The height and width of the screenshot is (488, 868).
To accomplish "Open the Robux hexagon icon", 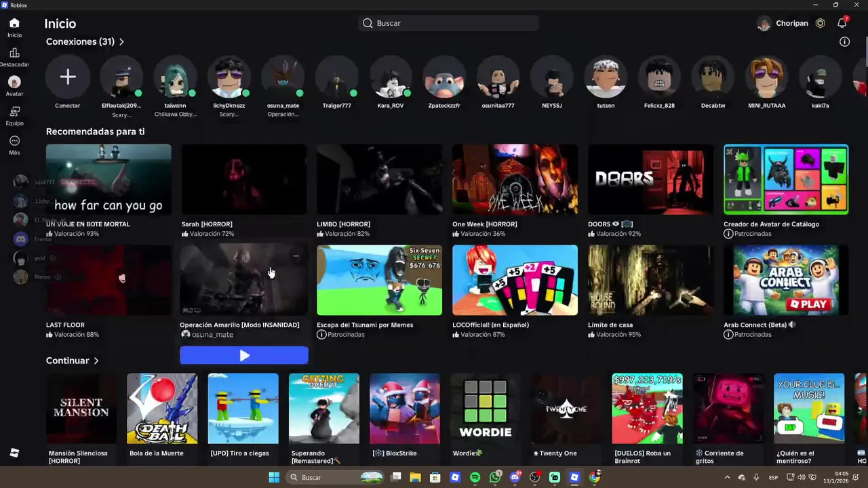I will pos(820,23).
